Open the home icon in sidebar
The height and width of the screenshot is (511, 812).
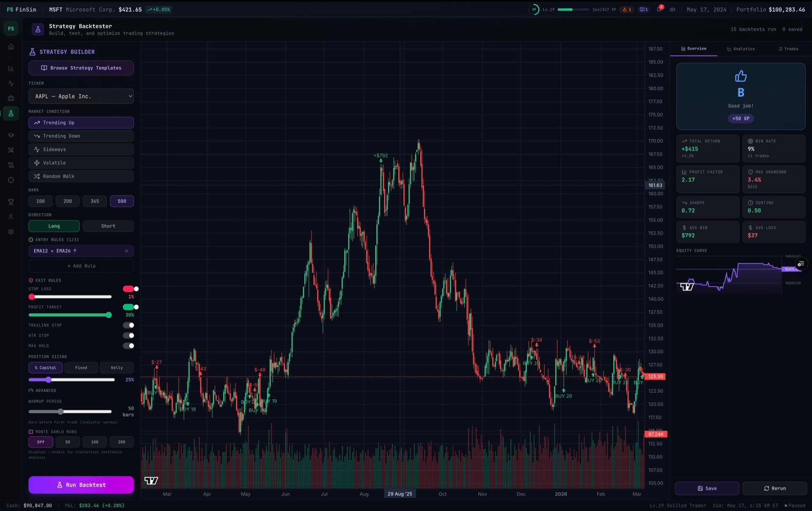click(x=11, y=47)
